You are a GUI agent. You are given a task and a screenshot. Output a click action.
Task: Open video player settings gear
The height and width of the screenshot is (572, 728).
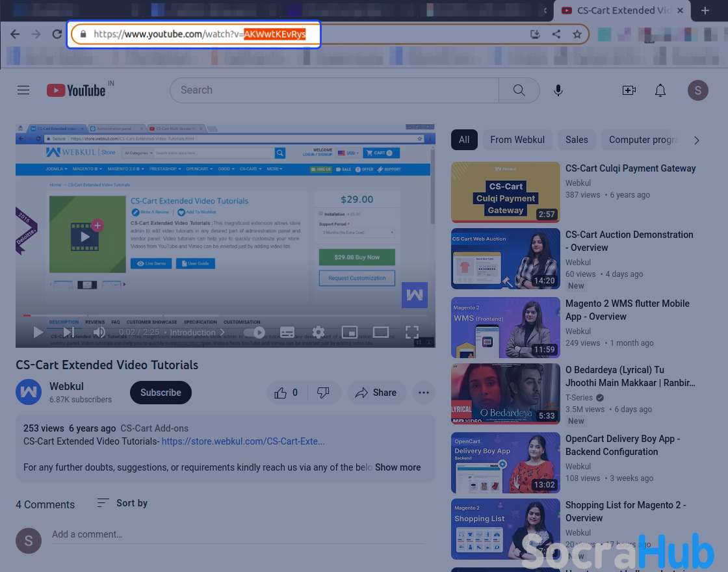coord(318,332)
